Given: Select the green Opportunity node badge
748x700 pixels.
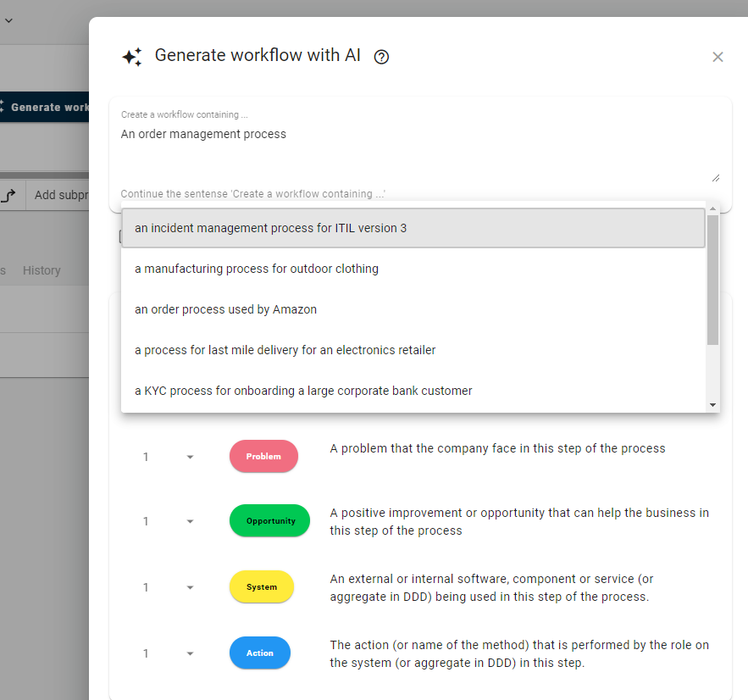Looking at the screenshot, I should click(269, 521).
